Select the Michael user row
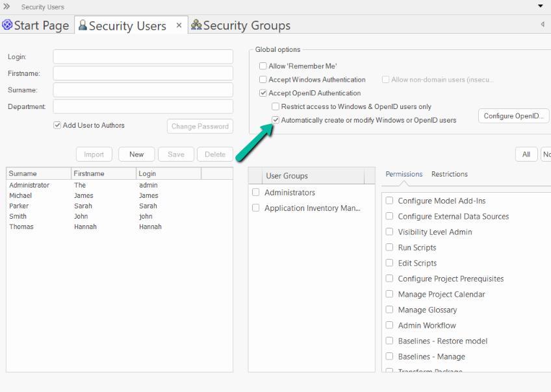Image resolution: width=551 pixels, height=392 pixels. coord(120,195)
